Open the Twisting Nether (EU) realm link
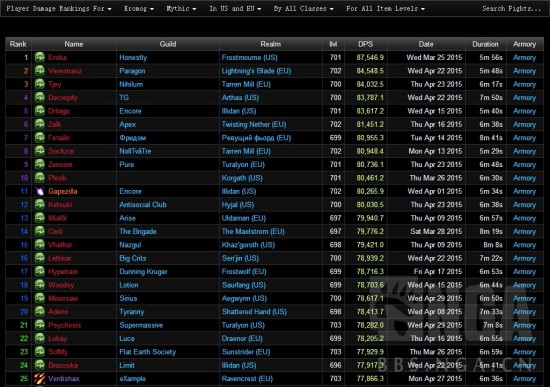The height and width of the screenshot is (387, 550). (x=254, y=125)
